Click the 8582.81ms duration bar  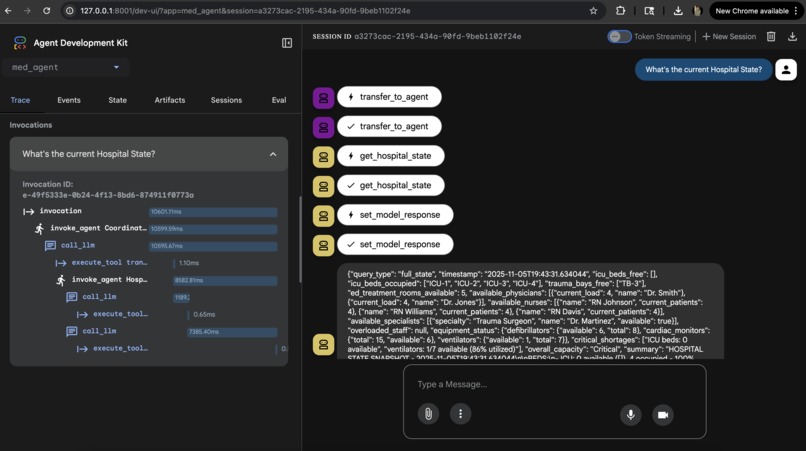coord(225,280)
